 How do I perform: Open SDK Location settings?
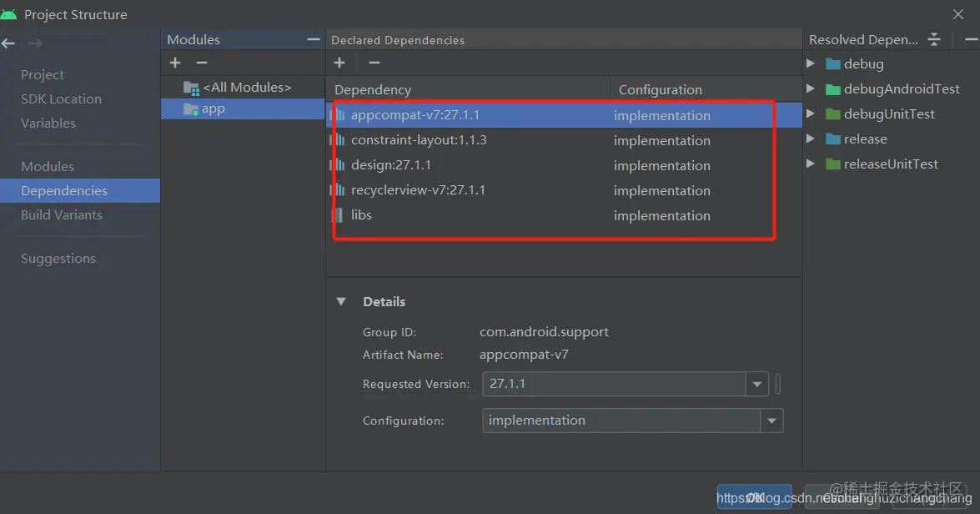point(61,98)
